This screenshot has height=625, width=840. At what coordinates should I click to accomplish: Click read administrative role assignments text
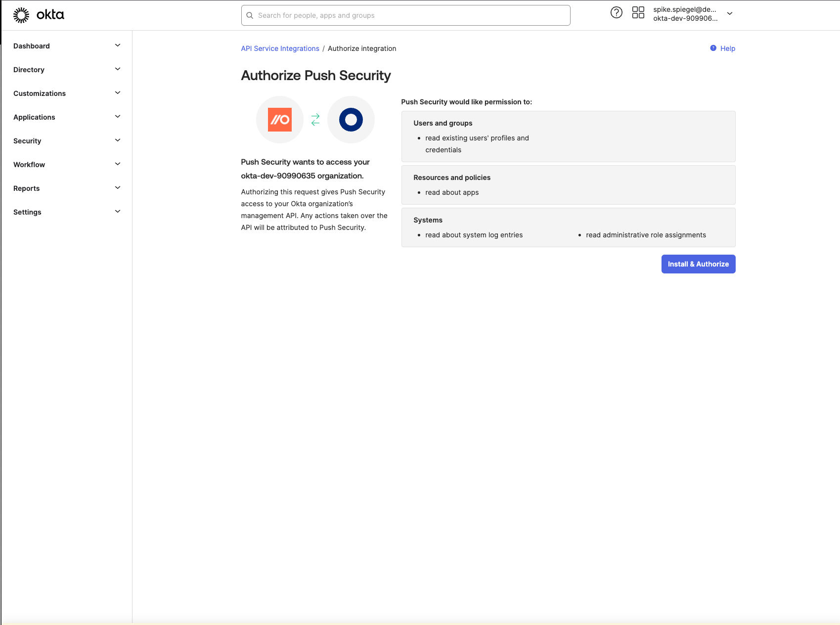(x=646, y=235)
